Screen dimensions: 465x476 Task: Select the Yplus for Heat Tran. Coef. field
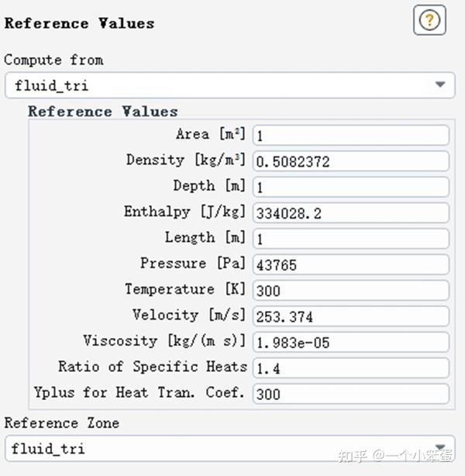point(350,393)
